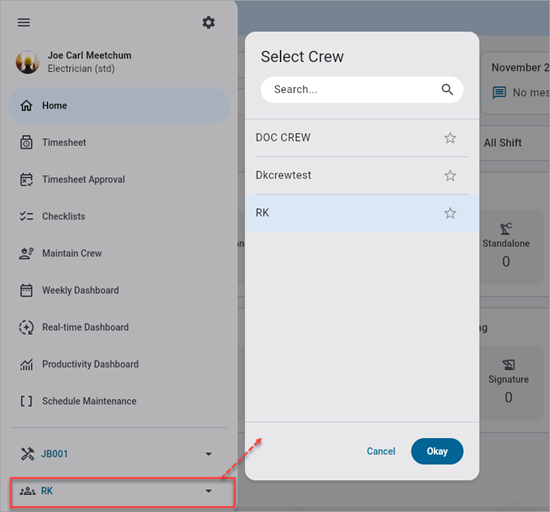The width and height of the screenshot is (550, 512).
Task: Open Checklists menu item
Action: [x=119, y=216]
